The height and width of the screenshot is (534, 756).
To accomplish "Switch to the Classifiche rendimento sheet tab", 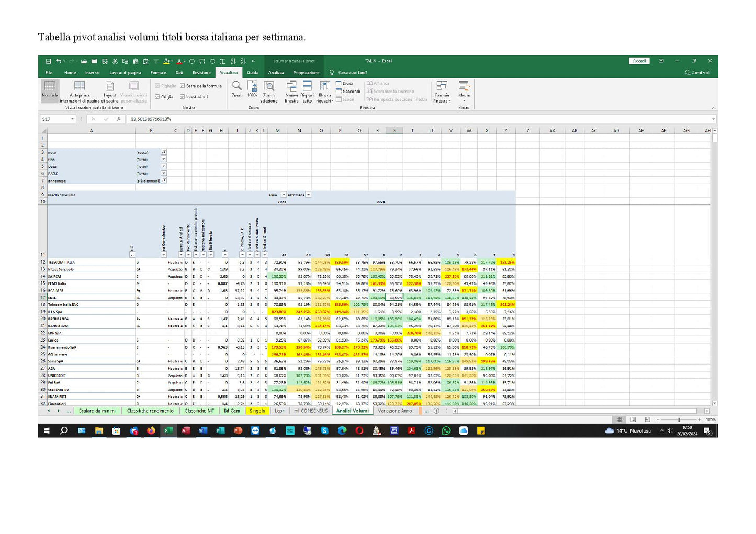I will pos(150,411).
